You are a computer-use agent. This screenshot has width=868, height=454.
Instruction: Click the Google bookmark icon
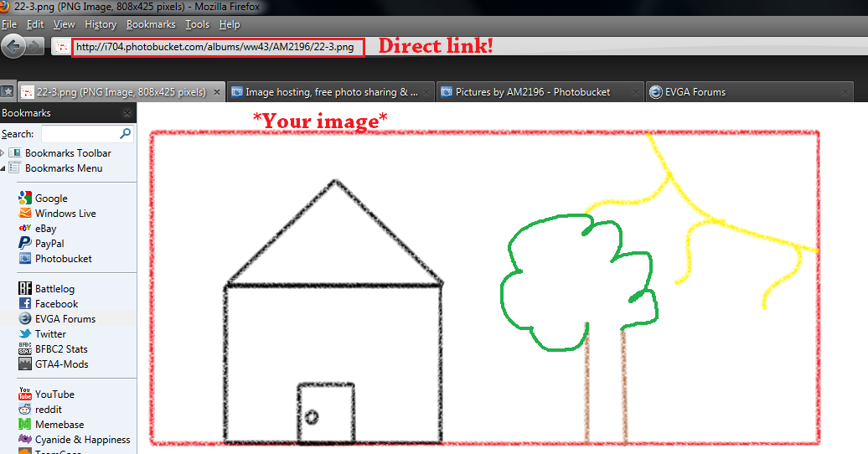24,199
